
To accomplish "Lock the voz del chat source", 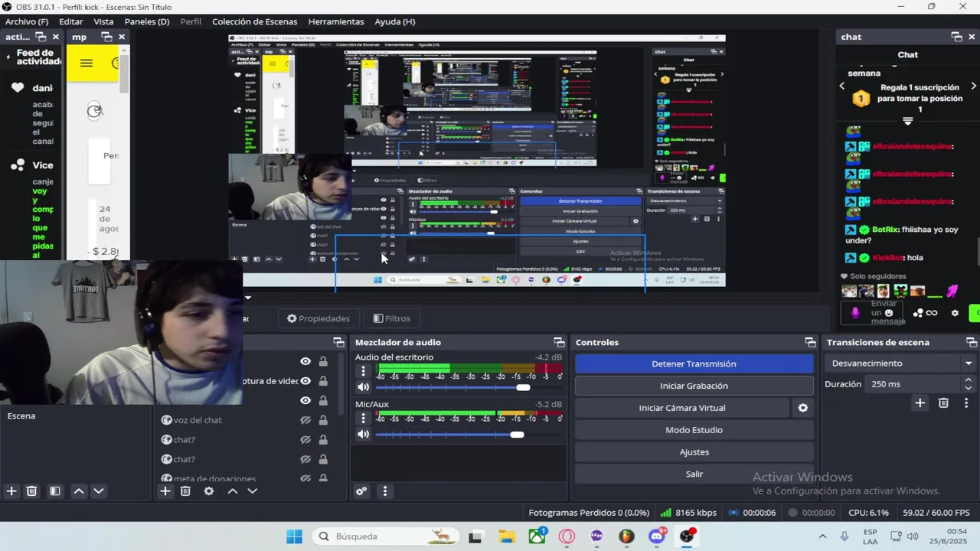I will 323,420.
